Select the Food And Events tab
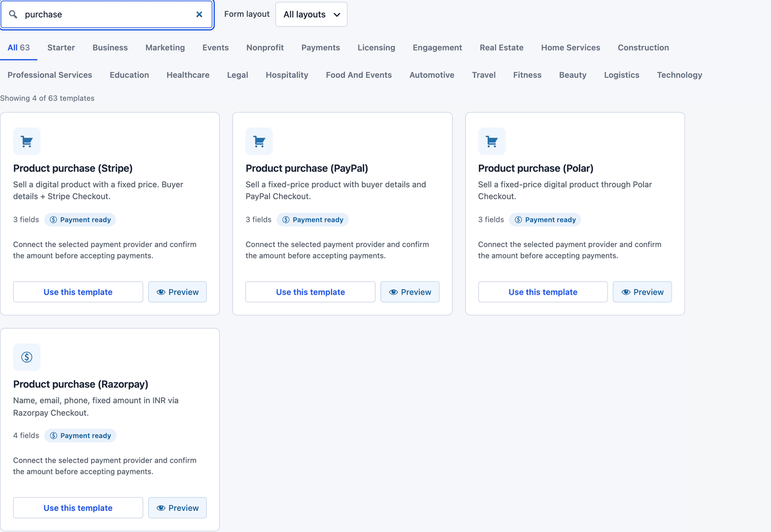Viewport: 771px width, 532px height. pos(359,75)
